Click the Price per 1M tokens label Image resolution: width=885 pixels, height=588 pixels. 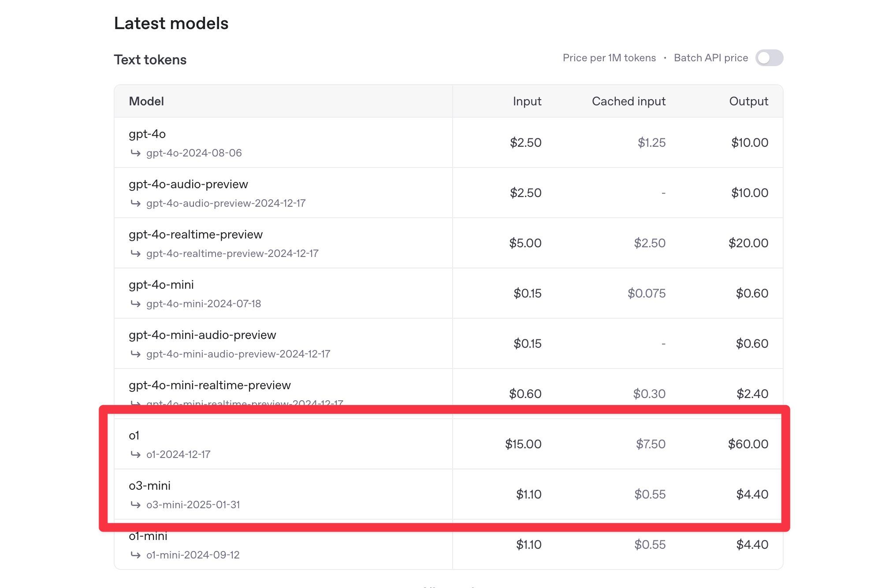click(609, 58)
